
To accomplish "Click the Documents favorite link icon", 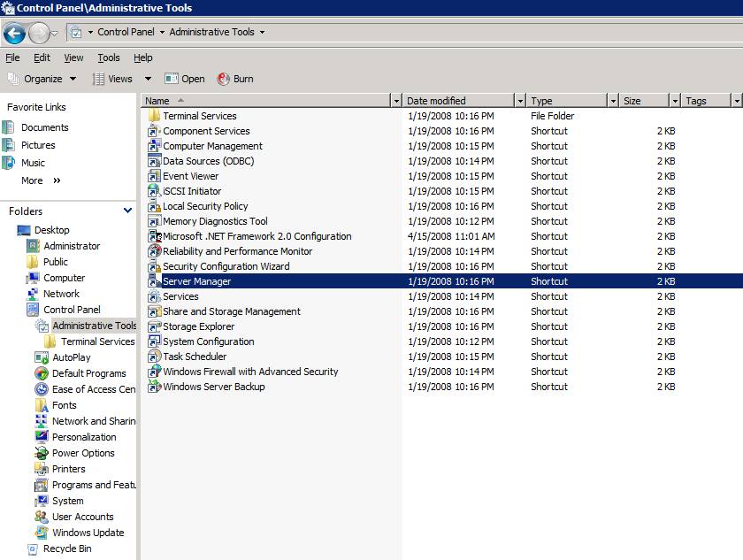I will (x=9, y=127).
